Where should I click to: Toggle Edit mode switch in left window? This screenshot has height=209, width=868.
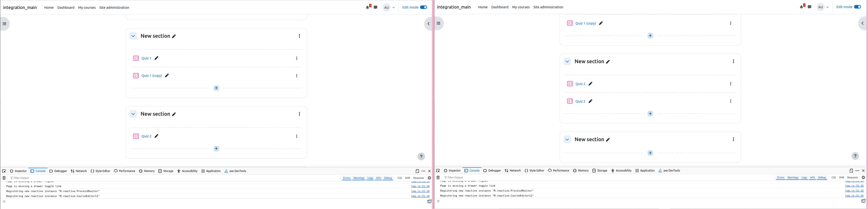tap(424, 7)
